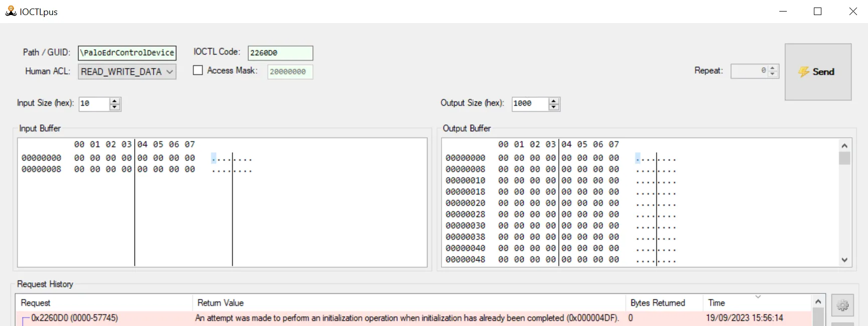Increment the Repeat counter
The image size is (868, 326).
[773, 68]
